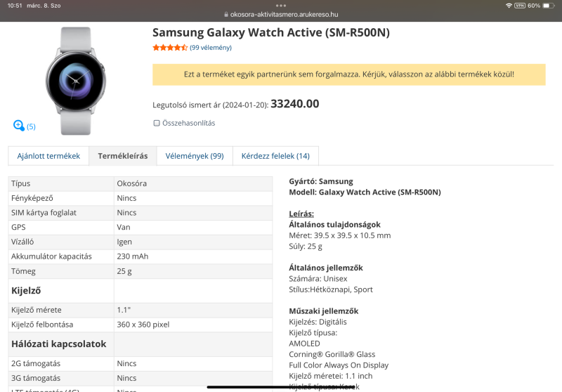Open the Vélemények (99) tab
562x392 pixels.
coord(194,156)
